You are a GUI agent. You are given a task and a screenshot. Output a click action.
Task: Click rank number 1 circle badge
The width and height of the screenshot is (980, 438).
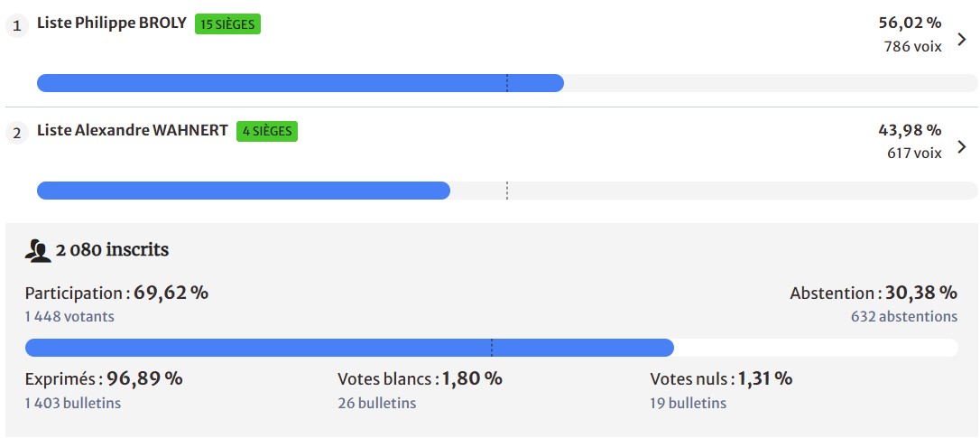(16, 26)
